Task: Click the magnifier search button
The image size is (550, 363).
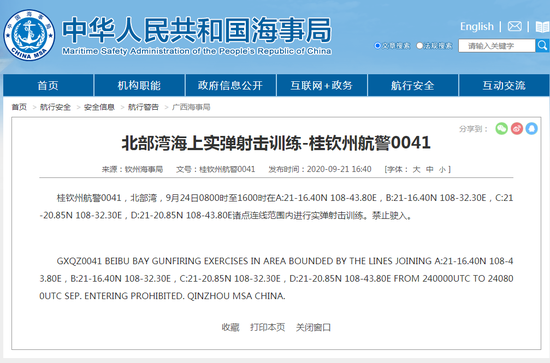Action: coord(542,46)
